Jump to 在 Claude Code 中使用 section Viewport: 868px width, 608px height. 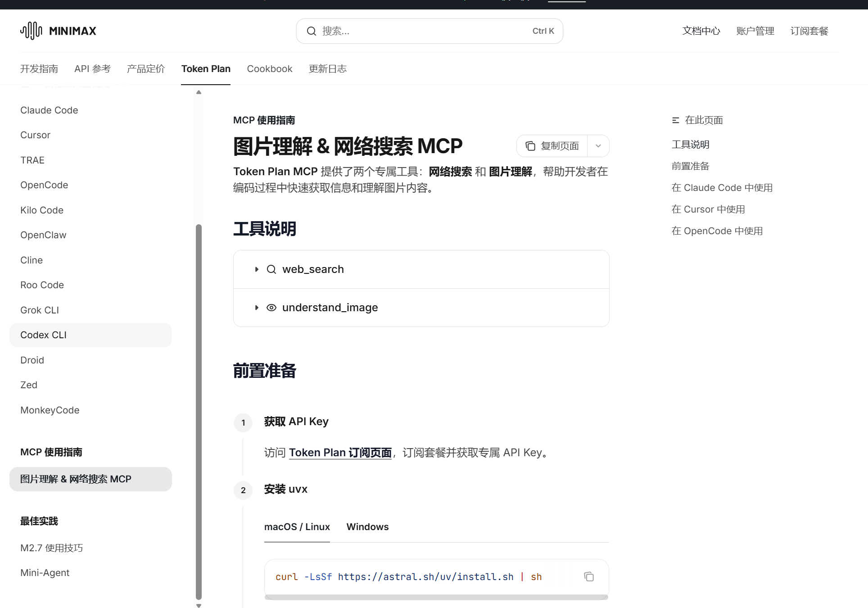tap(722, 188)
